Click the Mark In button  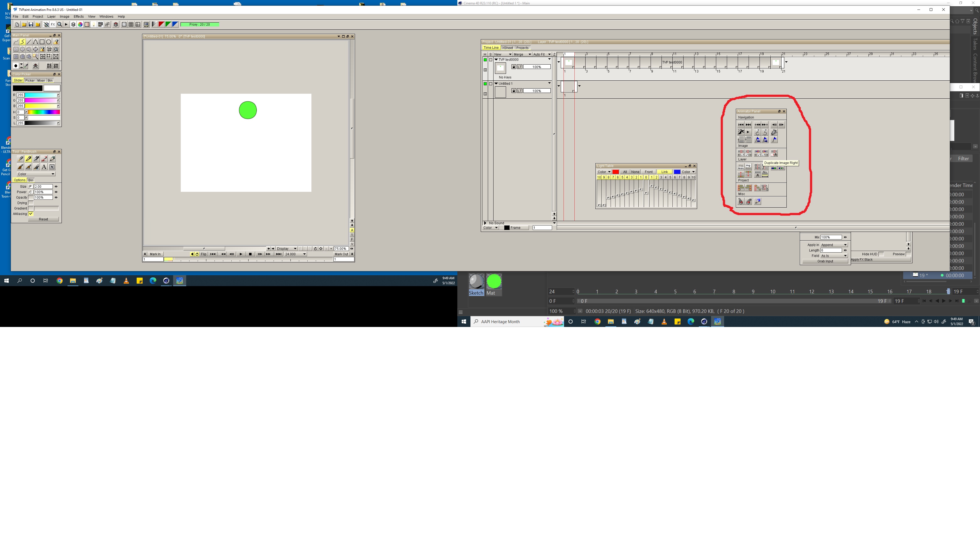click(155, 254)
